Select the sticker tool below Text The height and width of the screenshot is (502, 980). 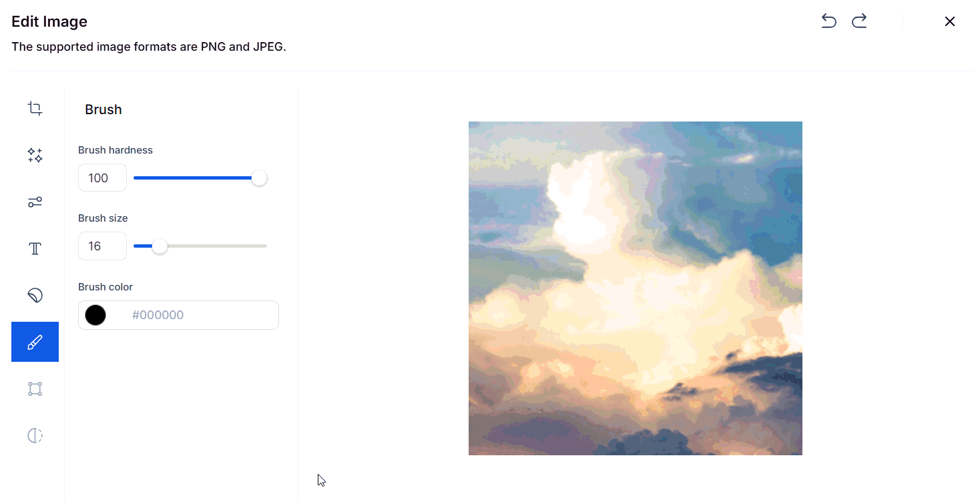tap(35, 295)
